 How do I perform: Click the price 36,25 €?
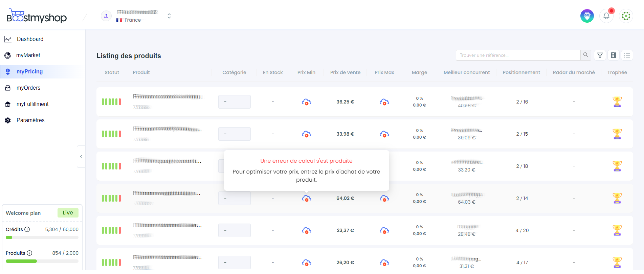click(345, 102)
